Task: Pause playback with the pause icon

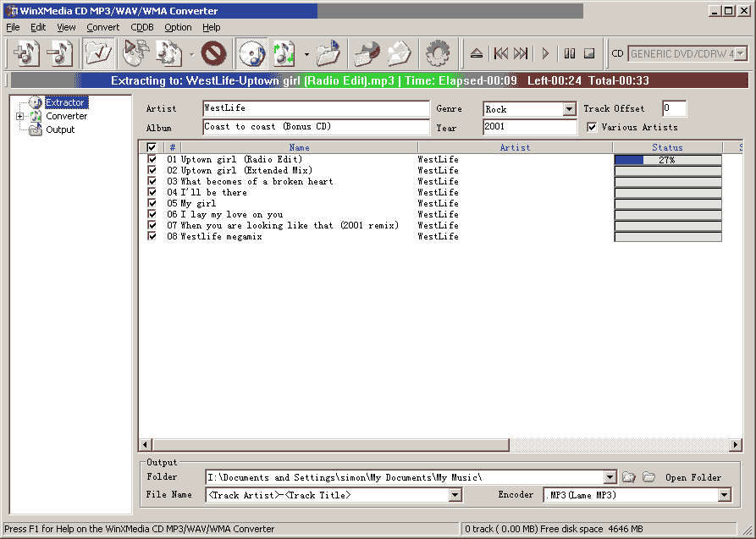Action: 570,53
